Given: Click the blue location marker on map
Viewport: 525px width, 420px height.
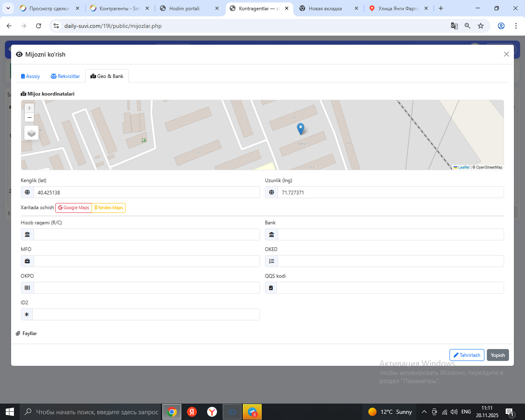Looking at the screenshot, I should [301, 128].
